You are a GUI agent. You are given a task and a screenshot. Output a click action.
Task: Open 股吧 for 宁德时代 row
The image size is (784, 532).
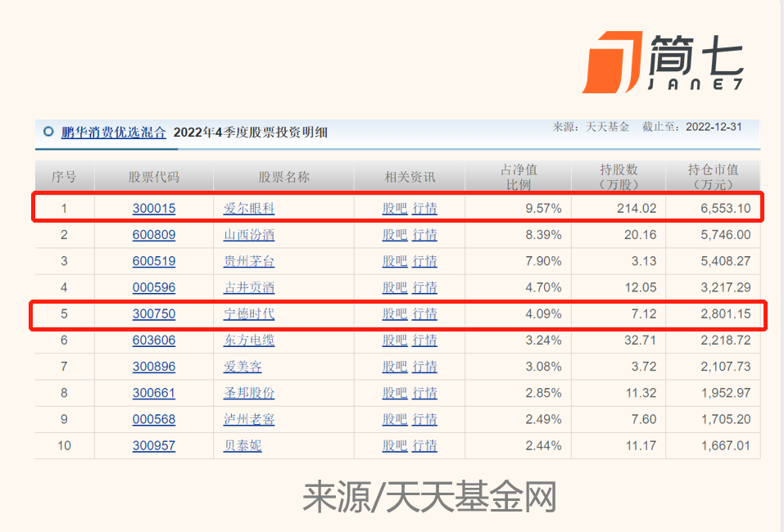click(395, 313)
